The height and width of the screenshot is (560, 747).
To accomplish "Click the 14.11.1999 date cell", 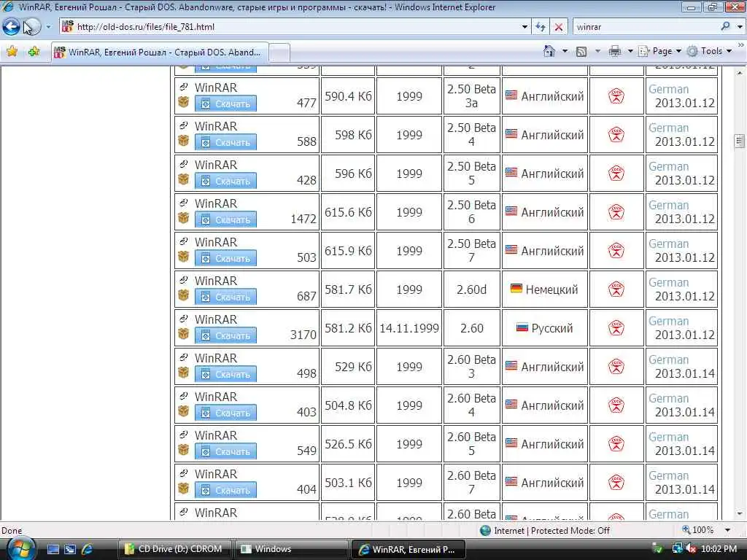I will 409,328.
